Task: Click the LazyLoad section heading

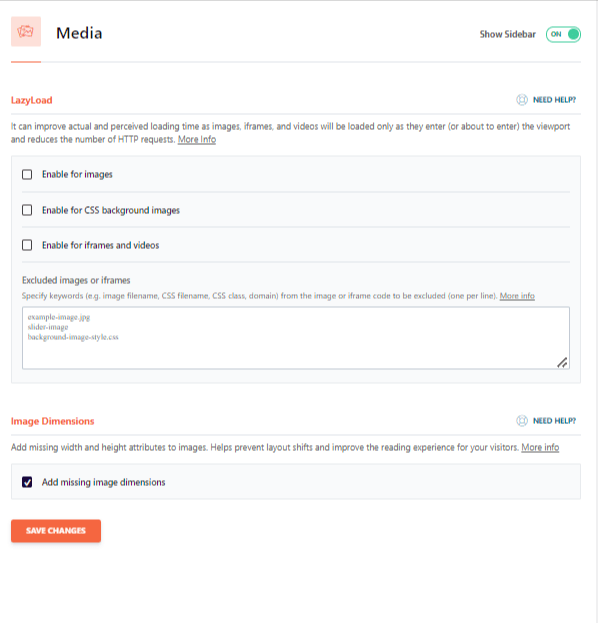Action: pyautogui.click(x=31, y=100)
